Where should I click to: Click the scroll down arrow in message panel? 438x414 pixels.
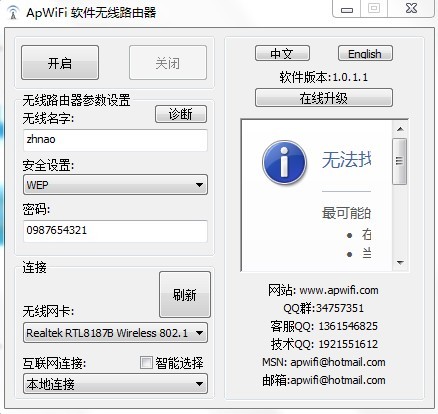click(x=400, y=263)
